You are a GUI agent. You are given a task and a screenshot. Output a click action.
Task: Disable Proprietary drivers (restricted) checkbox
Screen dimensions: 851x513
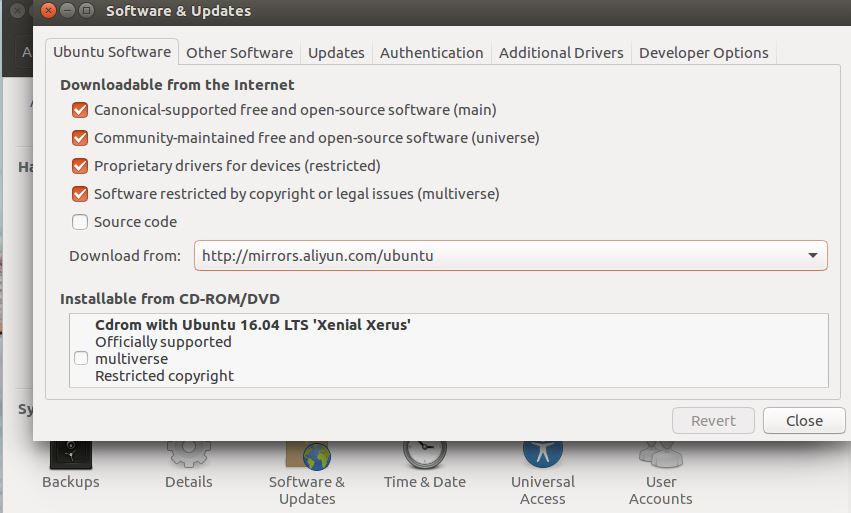pos(80,166)
